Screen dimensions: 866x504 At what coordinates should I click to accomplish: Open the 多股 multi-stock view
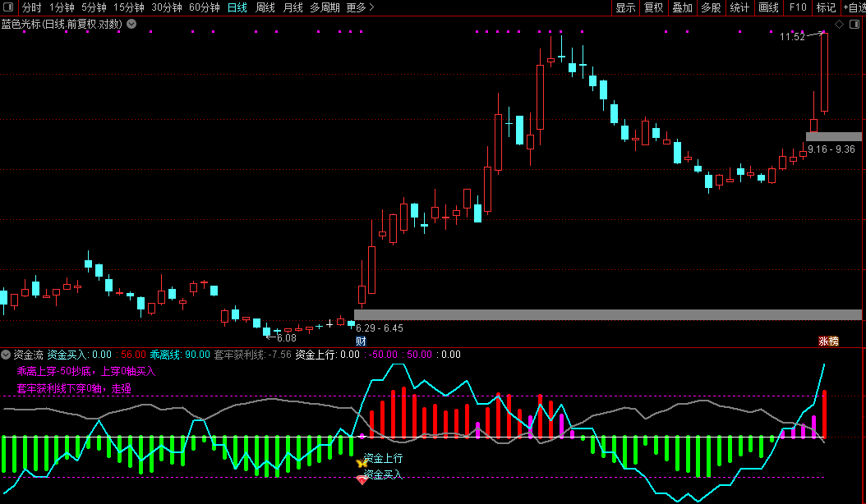coord(712,7)
